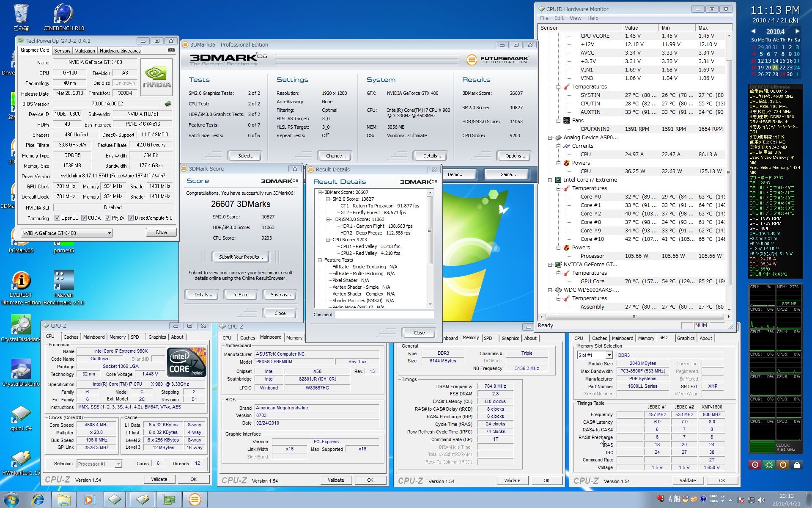The height and width of the screenshot is (508, 812).
Task: Collapse the Fans node in HWMonitor
Action: [558, 121]
